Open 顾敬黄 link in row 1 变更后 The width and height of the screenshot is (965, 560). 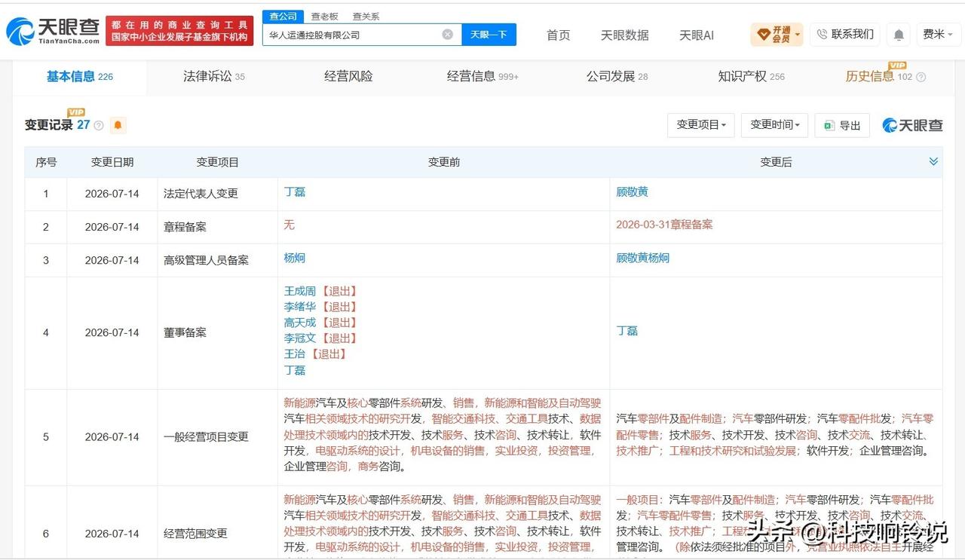coord(632,192)
